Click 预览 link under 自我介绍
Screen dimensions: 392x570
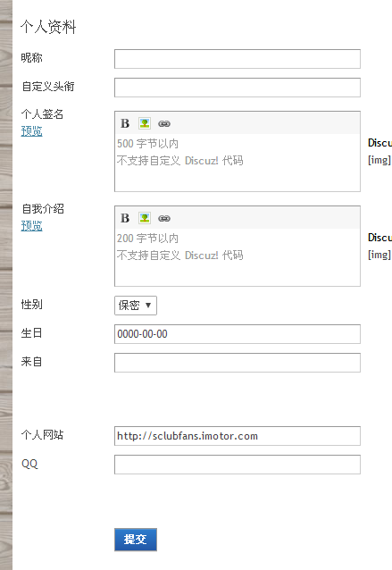31,226
